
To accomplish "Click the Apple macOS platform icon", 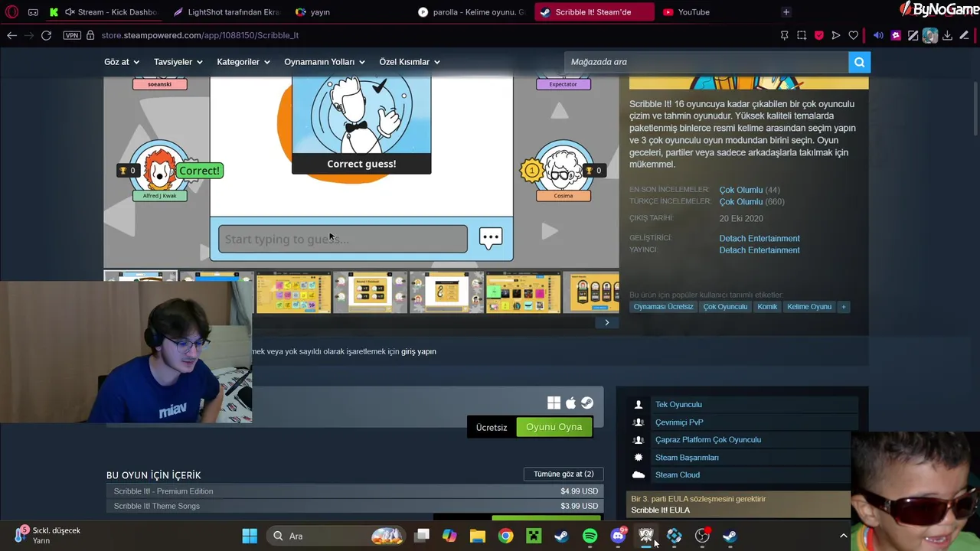I will coord(570,403).
